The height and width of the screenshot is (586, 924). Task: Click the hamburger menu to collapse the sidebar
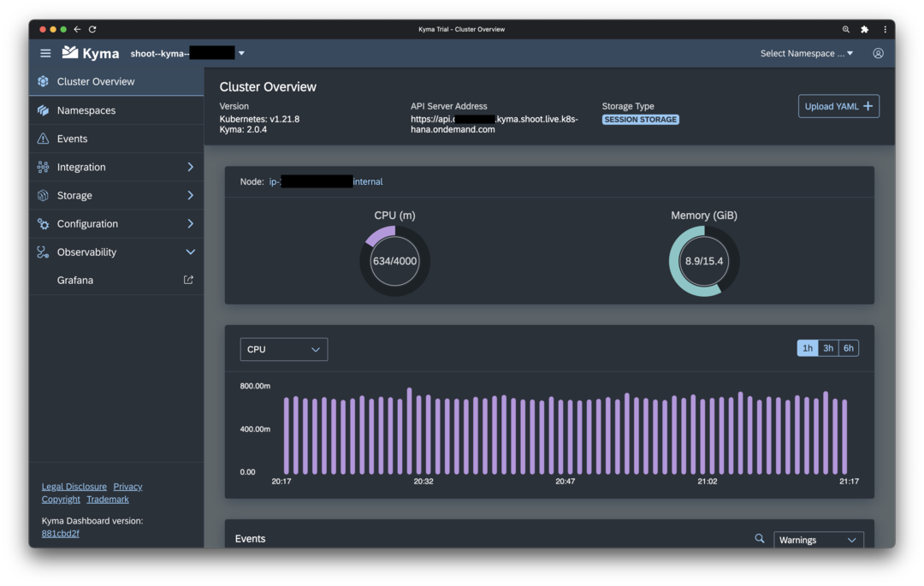pos(45,52)
